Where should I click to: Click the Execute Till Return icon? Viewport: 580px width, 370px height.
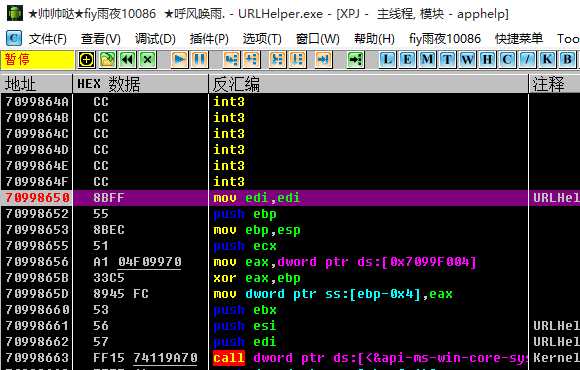coord(323,60)
